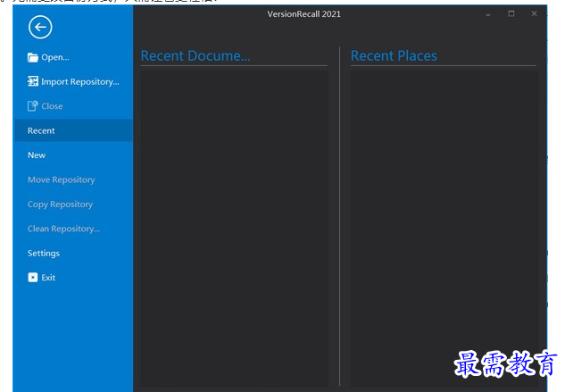
Task: Switch to the Recent tab
Action: coord(73,130)
